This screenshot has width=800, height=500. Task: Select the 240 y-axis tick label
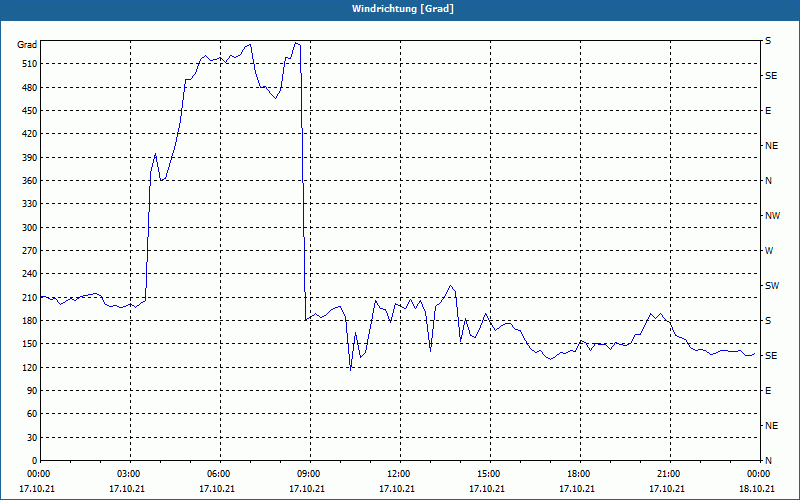pos(30,274)
